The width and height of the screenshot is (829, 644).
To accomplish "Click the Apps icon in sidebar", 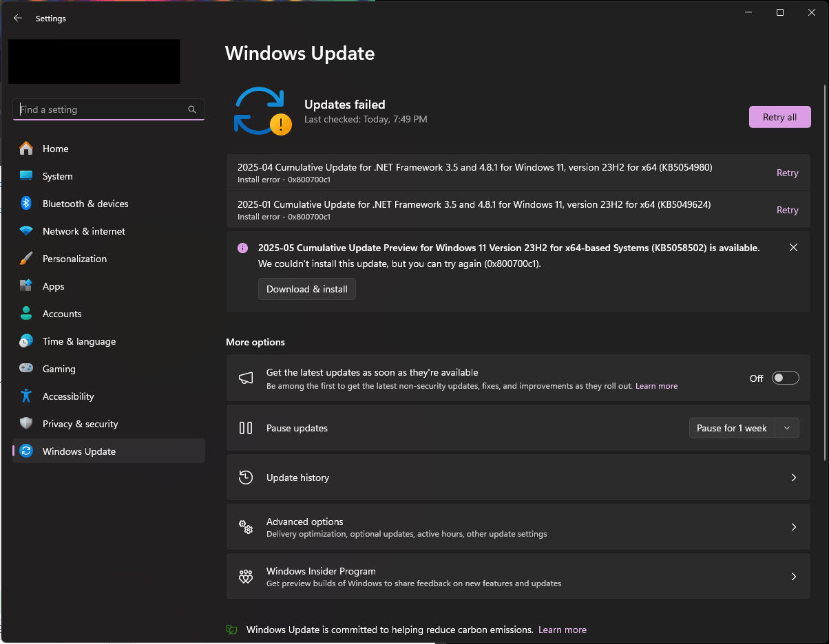I will pos(26,286).
